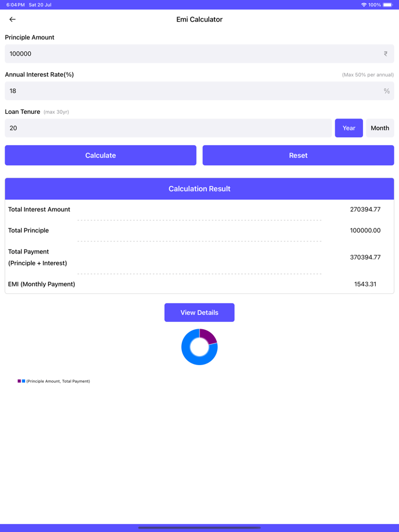399x532 pixels.
Task: Click the chart legend color markers
Action: coord(19,381)
